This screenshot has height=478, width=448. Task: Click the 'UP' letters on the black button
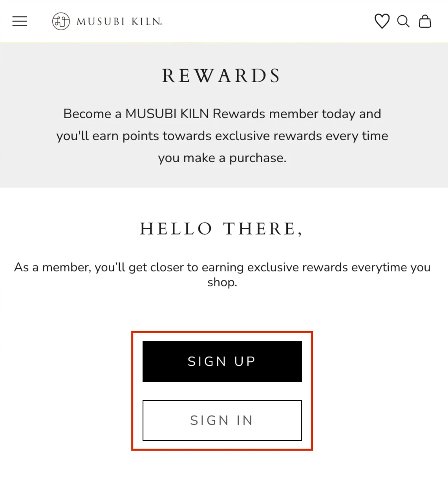click(x=245, y=361)
